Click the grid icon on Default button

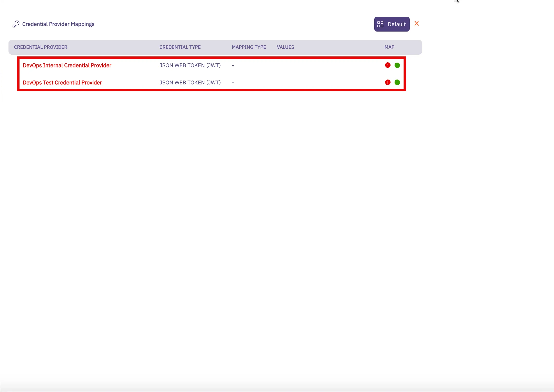380,24
